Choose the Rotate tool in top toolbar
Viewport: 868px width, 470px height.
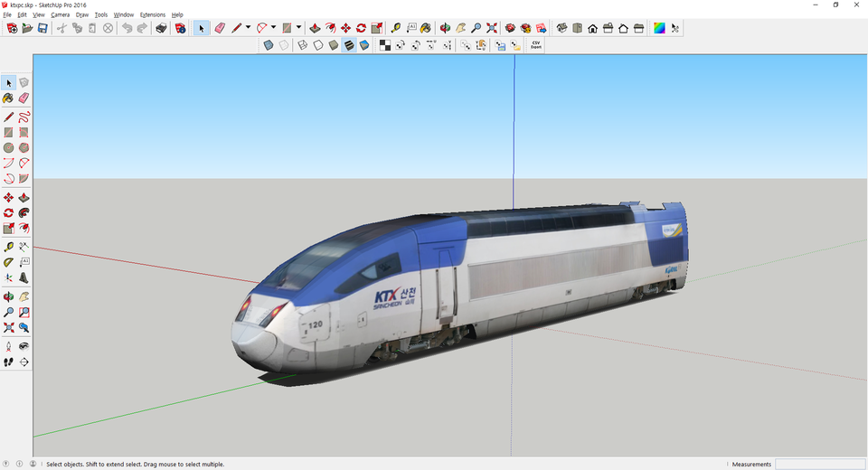pyautogui.click(x=361, y=28)
